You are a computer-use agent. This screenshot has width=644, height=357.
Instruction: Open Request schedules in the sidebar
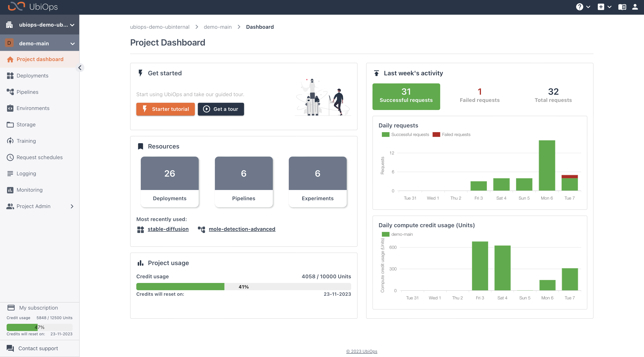coord(40,157)
